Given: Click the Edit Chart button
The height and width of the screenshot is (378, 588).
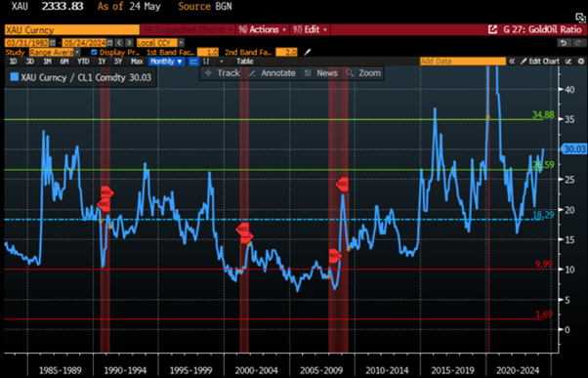Looking at the screenshot, I should pyautogui.click(x=539, y=62).
